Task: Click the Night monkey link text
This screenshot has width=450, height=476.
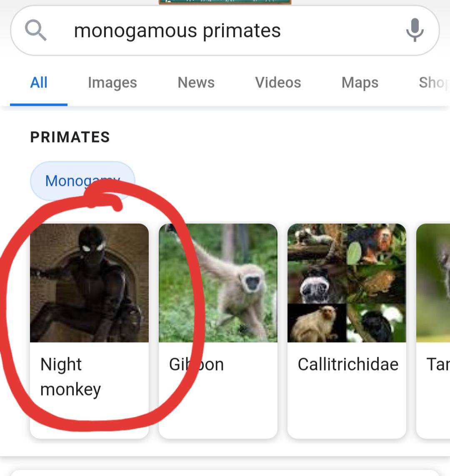Action: tap(70, 376)
